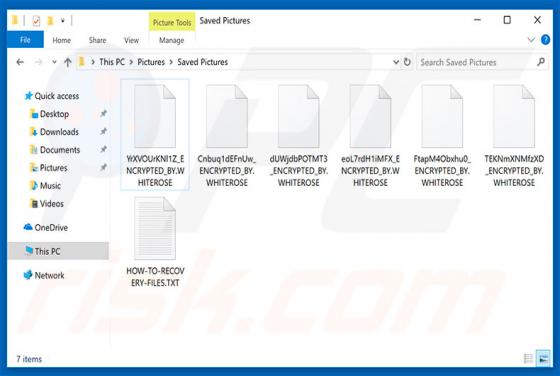This screenshot has height=376, width=560.
Task: Open the Help question mark icon
Action: tap(545, 40)
